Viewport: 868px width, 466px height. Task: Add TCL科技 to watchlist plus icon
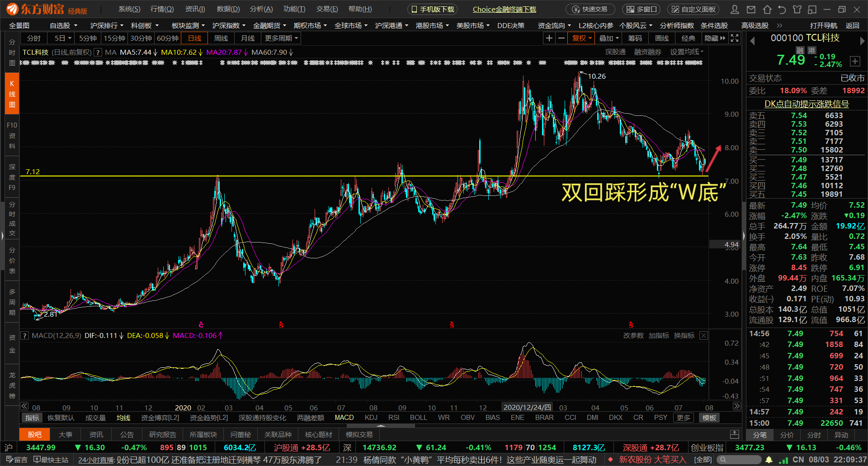coord(855,61)
